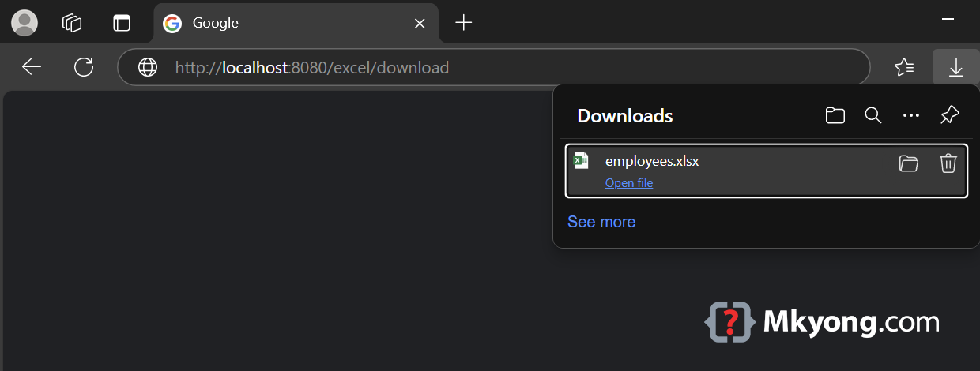This screenshot has height=371, width=980.
Task: Focus the address bar with localhost URL
Action: click(x=494, y=67)
